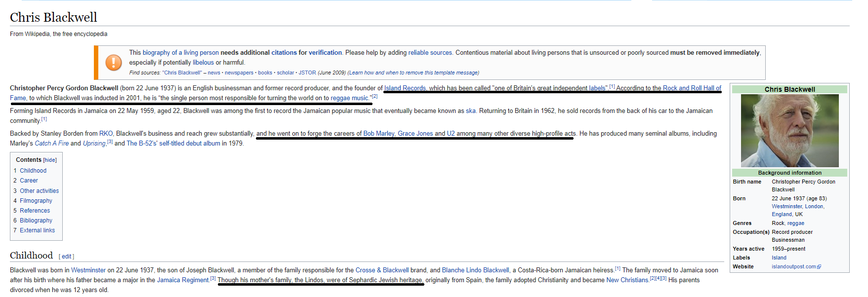Open the Blanche Lindo Blackwell article
This screenshot has width=868, height=297.
click(x=476, y=270)
